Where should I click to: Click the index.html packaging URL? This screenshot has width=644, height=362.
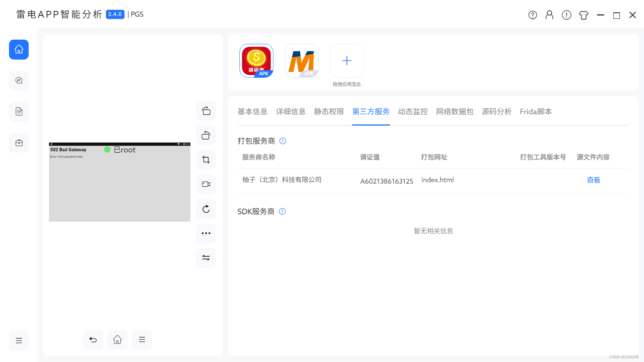point(437,180)
